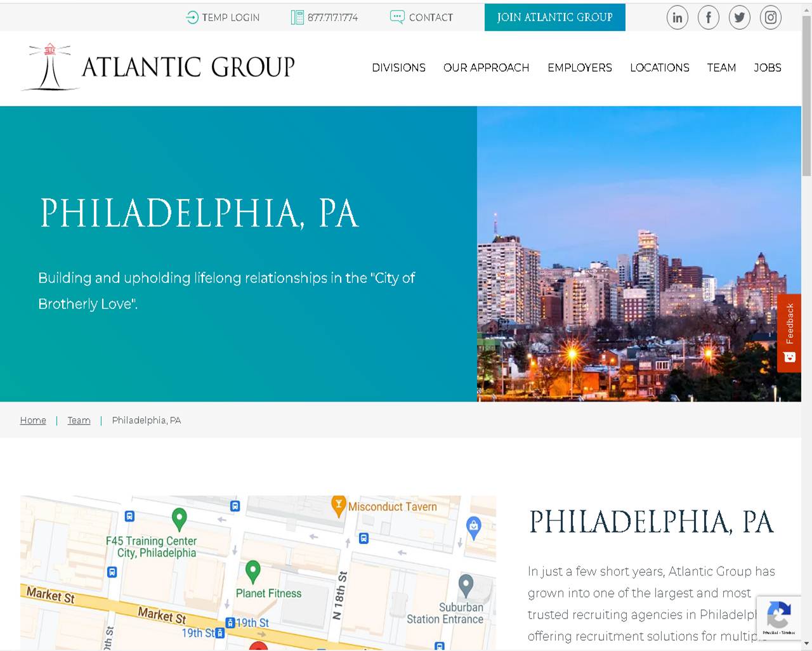This screenshot has width=812, height=651.
Task: Open the Locations menu
Action: (660, 67)
